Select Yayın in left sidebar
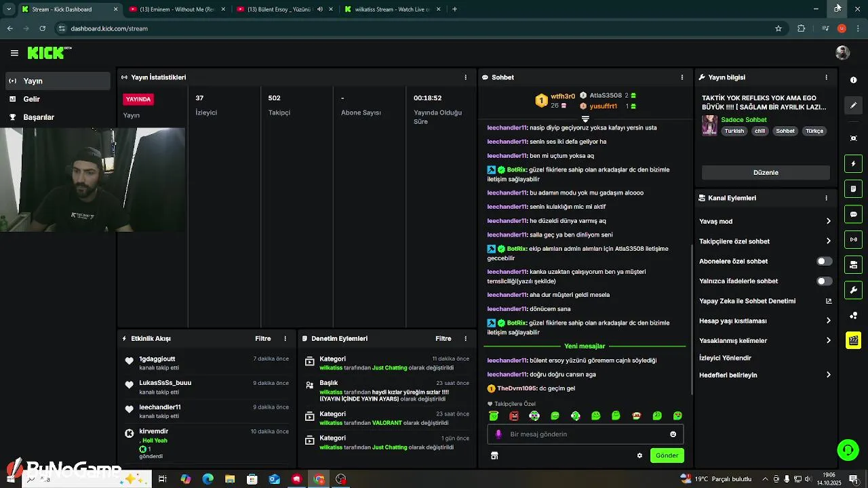The height and width of the screenshot is (488, 868). click(x=58, y=81)
